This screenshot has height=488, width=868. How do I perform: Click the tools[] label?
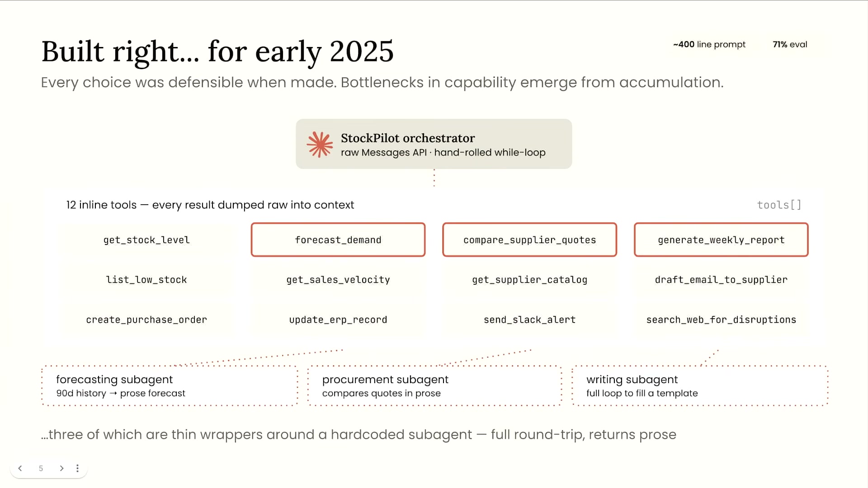779,205
